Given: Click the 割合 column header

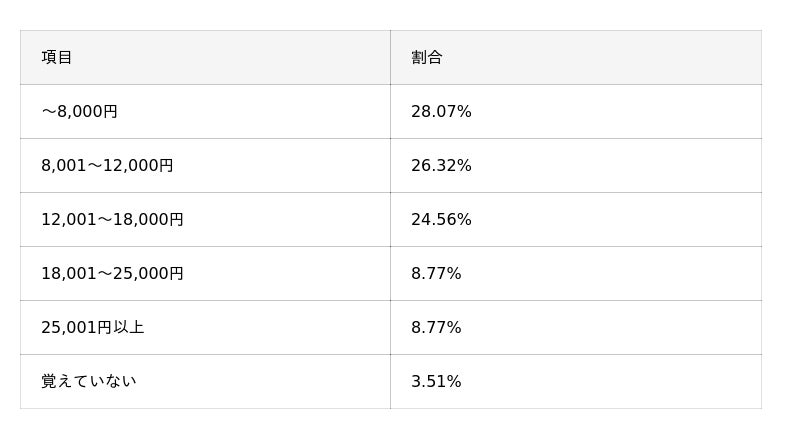Looking at the screenshot, I should coord(427,58).
